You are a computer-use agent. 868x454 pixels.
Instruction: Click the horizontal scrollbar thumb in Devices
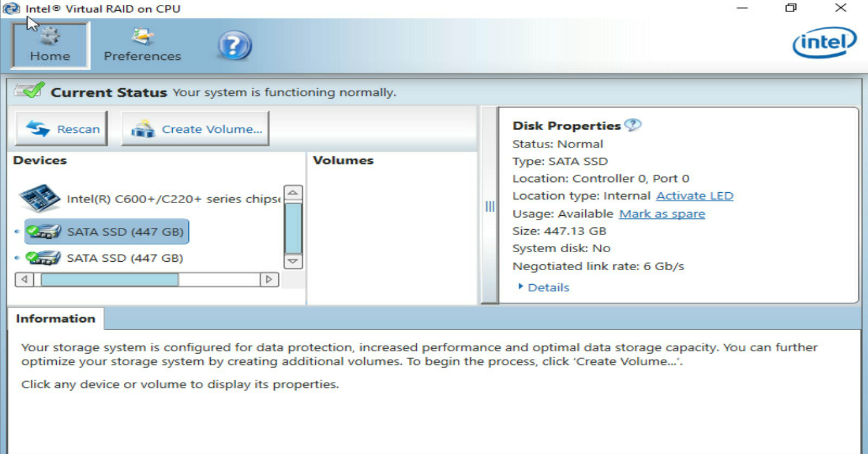click(x=109, y=279)
